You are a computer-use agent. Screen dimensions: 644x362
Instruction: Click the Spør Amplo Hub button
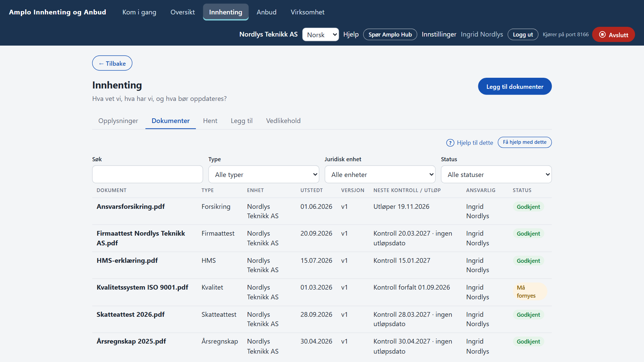pyautogui.click(x=390, y=35)
